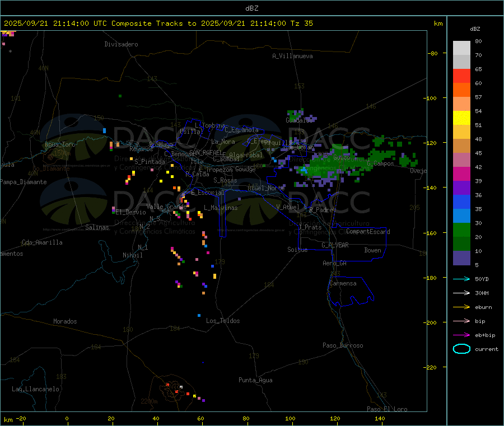Pick the bright yellow 51-54 dBZ swatch

pyautogui.click(x=461, y=118)
